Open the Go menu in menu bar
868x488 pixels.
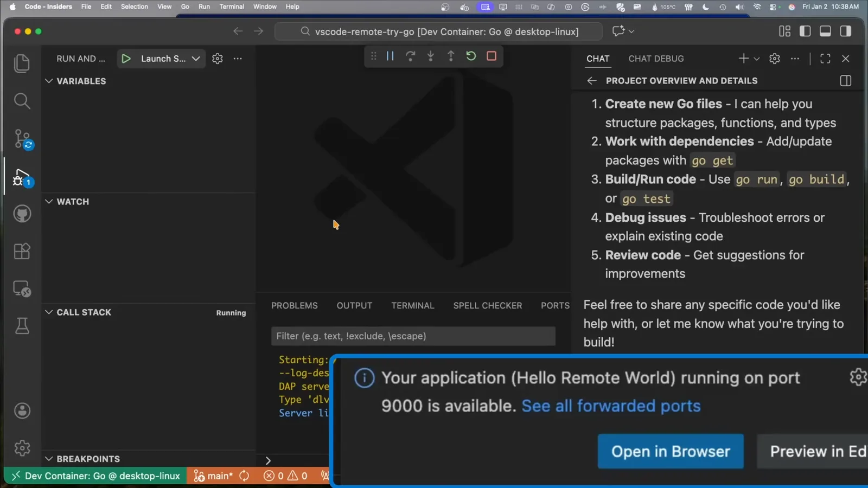pos(185,7)
